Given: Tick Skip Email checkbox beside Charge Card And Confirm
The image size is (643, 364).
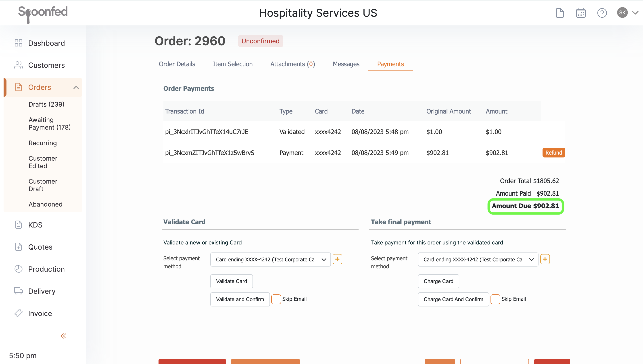Looking at the screenshot, I should tap(495, 299).
